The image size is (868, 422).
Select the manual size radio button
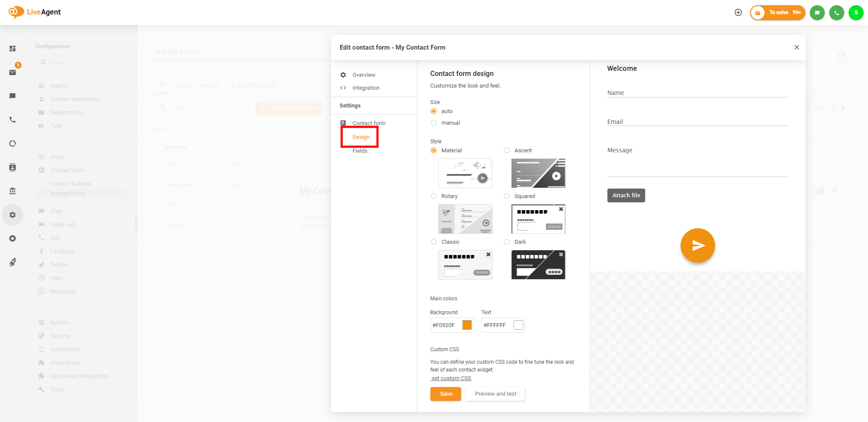[434, 123]
